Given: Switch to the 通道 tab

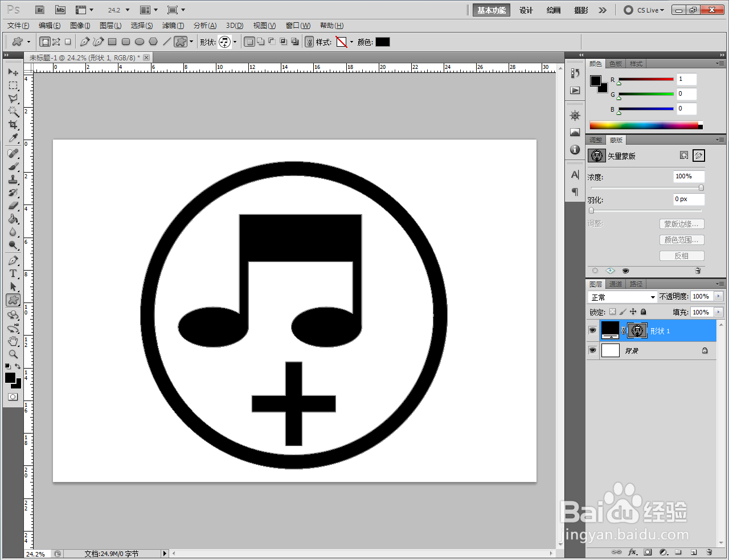Looking at the screenshot, I should click(x=616, y=284).
